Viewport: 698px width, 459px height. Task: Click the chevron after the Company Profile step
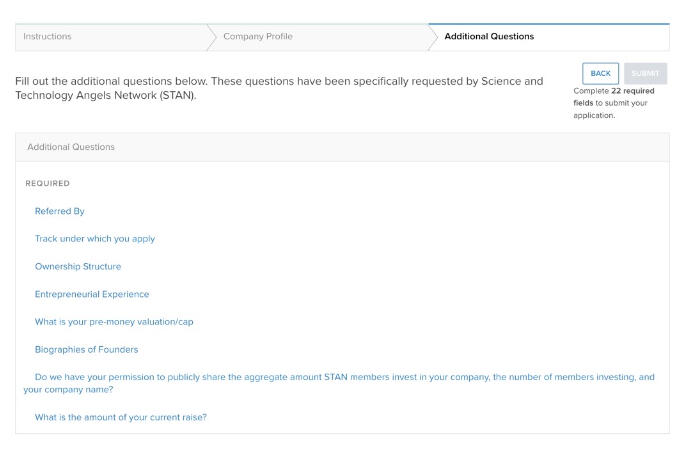(x=433, y=37)
